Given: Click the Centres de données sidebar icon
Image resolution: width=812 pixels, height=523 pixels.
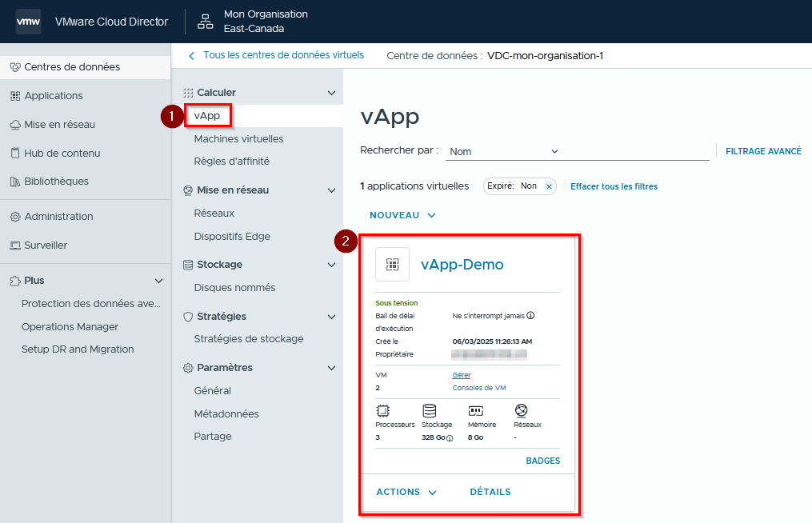Looking at the screenshot, I should 15,67.
